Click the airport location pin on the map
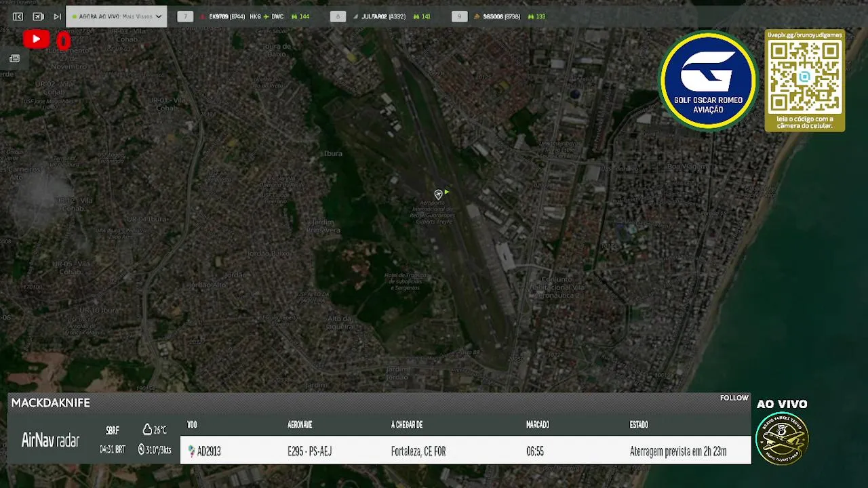This screenshot has width=868, height=488. point(438,195)
